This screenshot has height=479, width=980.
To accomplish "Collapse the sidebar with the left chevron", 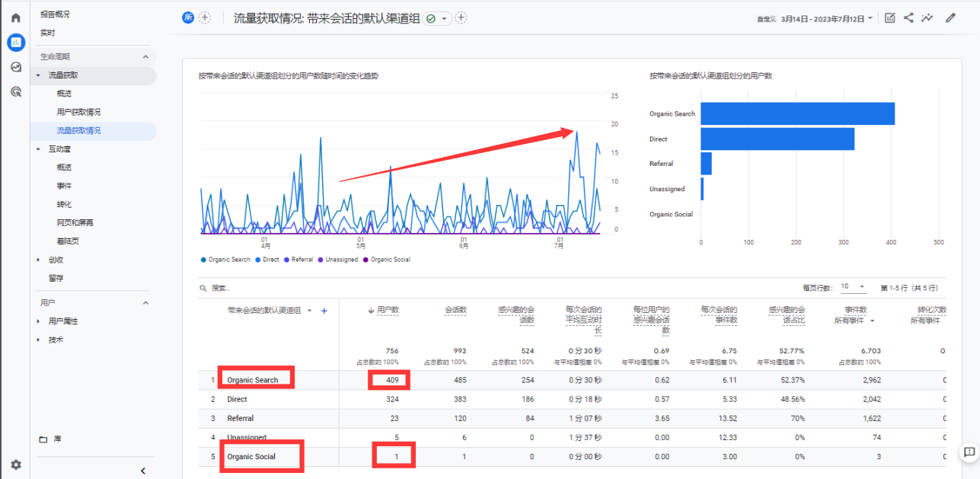I will tap(143, 471).
